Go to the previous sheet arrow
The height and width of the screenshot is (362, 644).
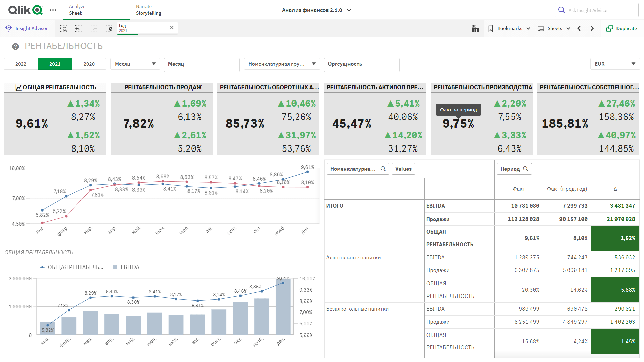[x=579, y=28]
